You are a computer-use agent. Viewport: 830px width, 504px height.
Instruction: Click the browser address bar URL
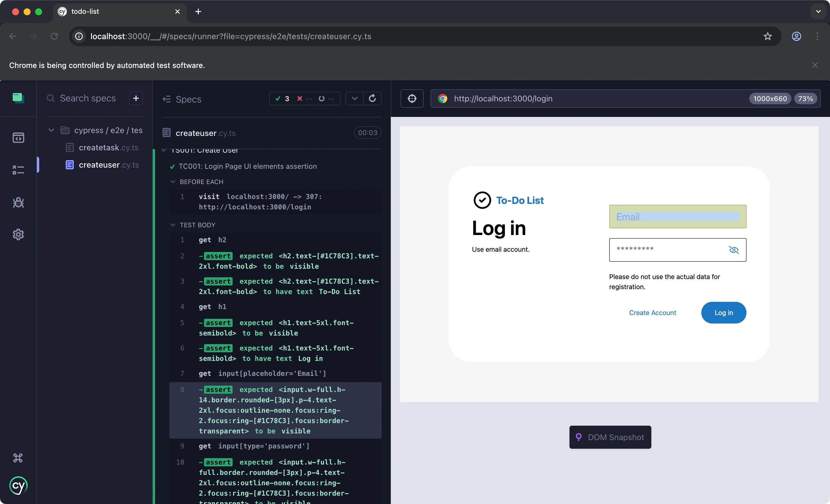(x=231, y=36)
